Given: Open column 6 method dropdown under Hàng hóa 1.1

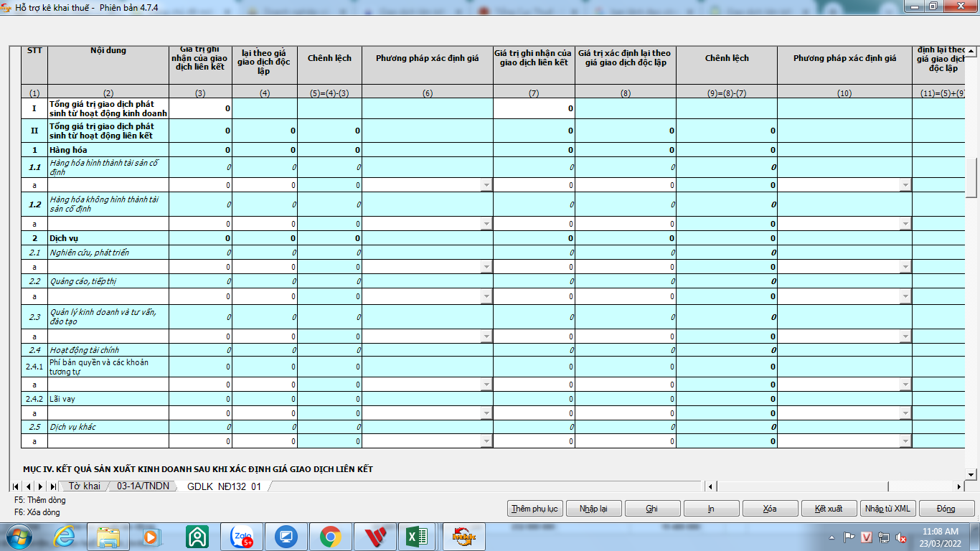Looking at the screenshot, I should click(x=486, y=186).
